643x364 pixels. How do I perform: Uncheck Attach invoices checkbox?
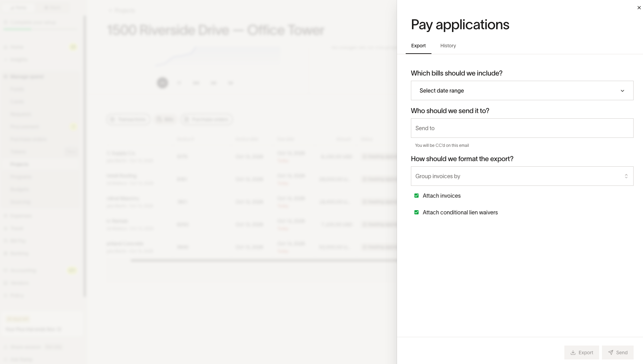coord(416,196)
